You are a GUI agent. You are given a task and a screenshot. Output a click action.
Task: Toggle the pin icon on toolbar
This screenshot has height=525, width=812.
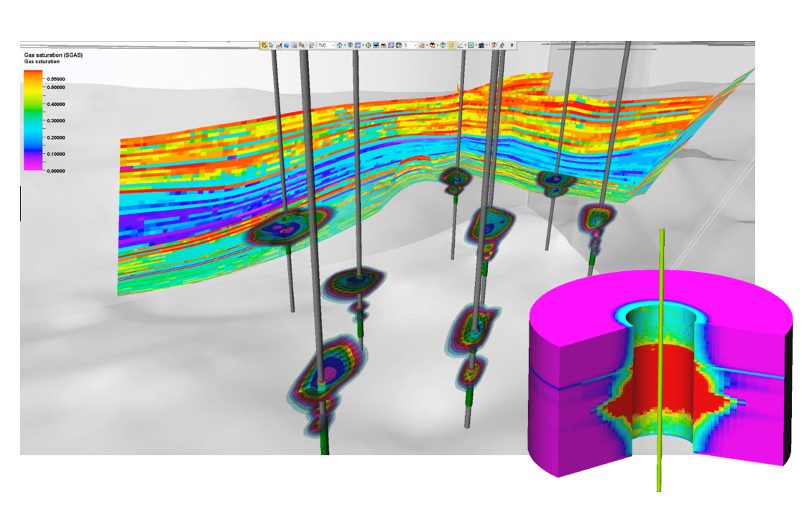512,45
